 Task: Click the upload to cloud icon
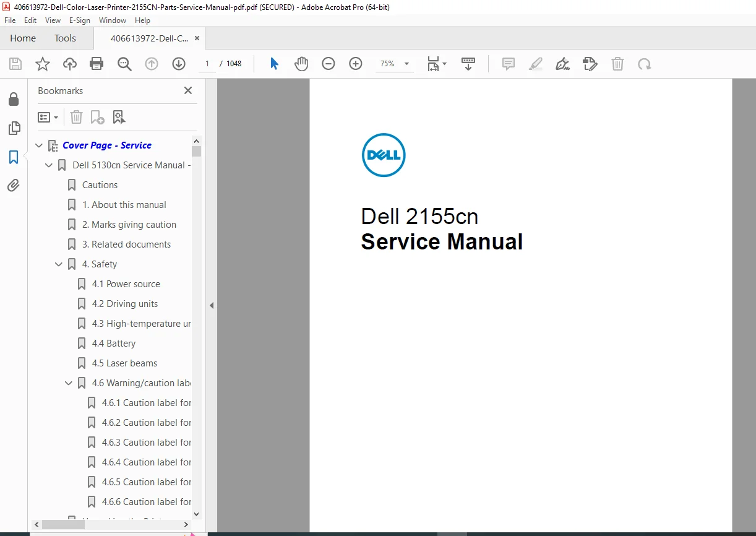click(70, 64)
